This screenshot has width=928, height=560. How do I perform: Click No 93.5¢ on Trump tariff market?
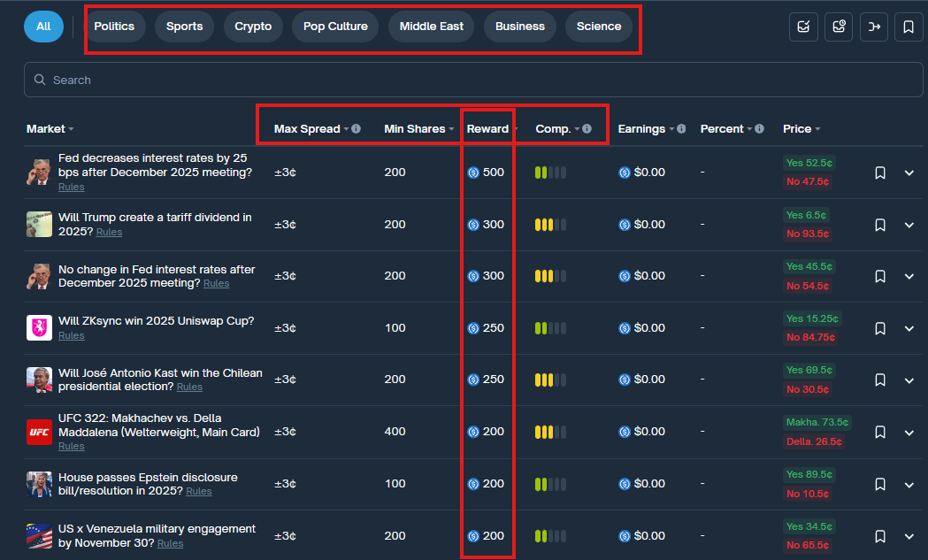[808, 234]
